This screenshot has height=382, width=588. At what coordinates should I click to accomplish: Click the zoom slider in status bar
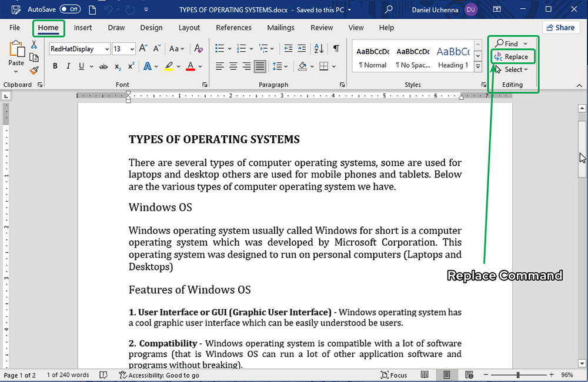click(518, 375)
